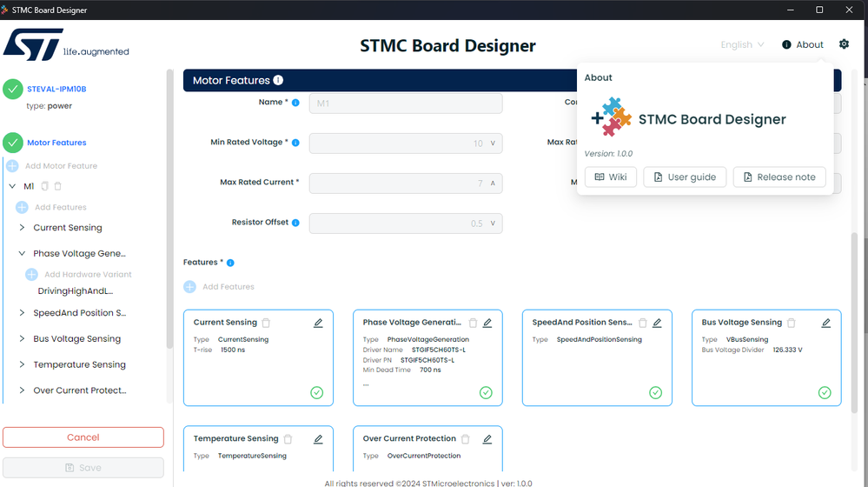Copy the M1 motor in sidebar
Screen dimensions: 868x487
tap(45, 186)
